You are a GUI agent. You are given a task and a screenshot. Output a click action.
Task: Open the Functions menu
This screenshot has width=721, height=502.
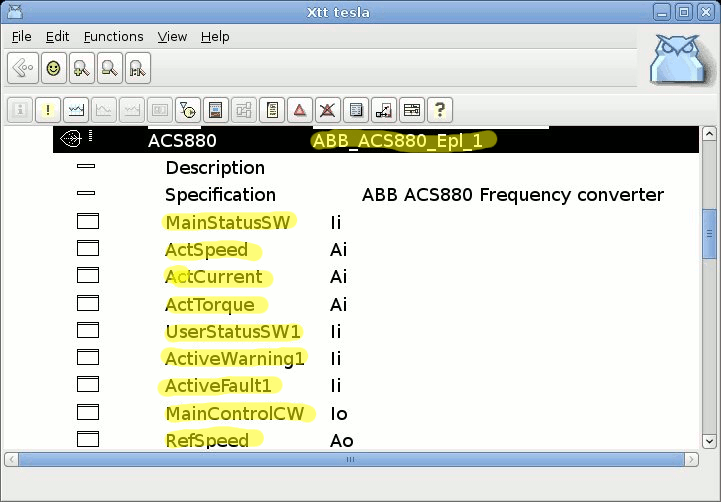(x=114, y=37)
